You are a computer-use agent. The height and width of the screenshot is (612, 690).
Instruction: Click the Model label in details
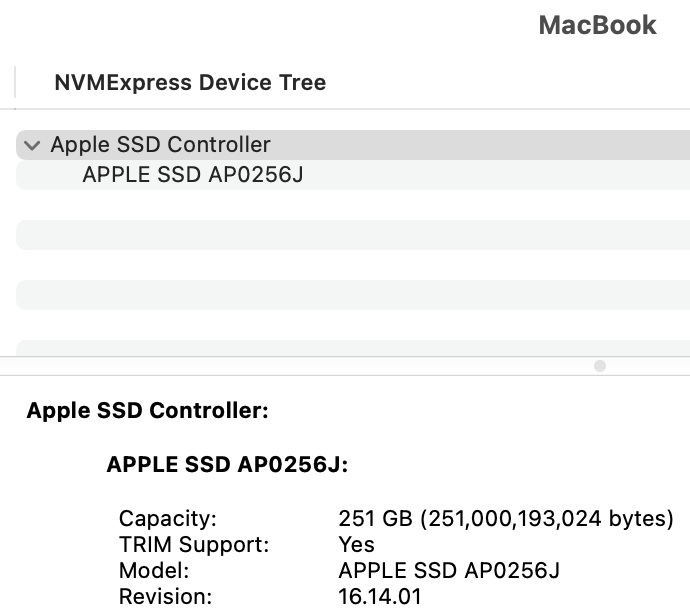pos(154,571)
